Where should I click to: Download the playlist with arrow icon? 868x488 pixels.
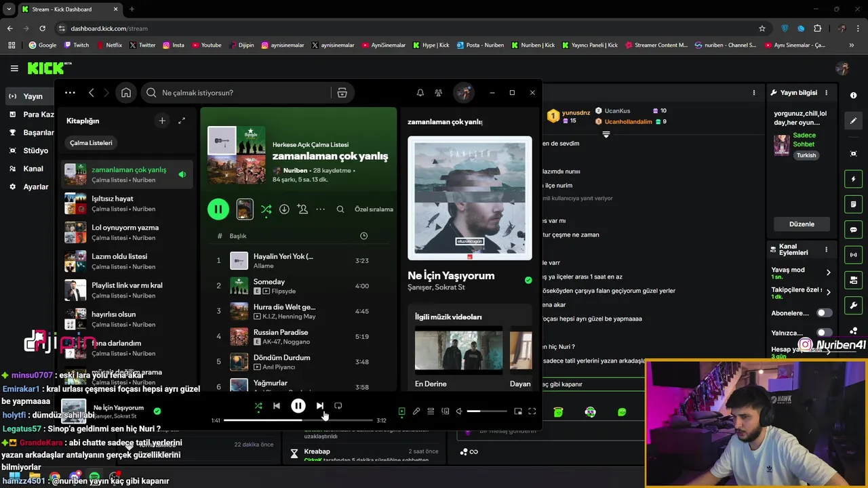(284, 209)
